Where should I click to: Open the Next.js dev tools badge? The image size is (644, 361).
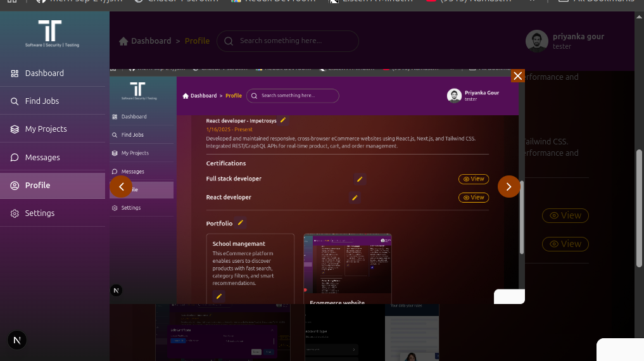coord(17,340)
